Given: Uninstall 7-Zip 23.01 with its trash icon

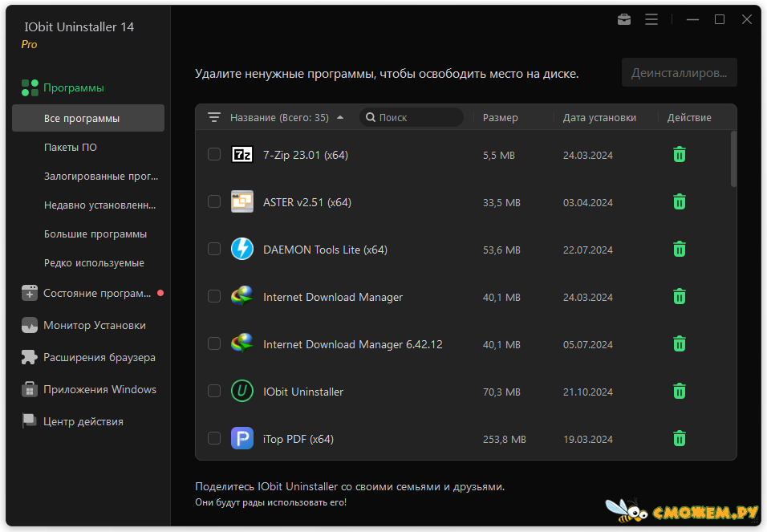Looking at the screenshot, I should (680, 155).
